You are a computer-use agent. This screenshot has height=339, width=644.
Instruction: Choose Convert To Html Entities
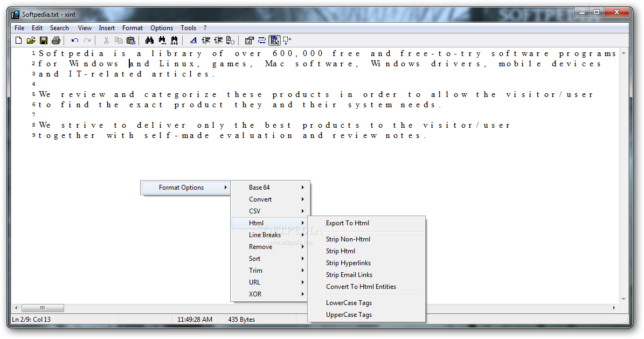[366, 287]
